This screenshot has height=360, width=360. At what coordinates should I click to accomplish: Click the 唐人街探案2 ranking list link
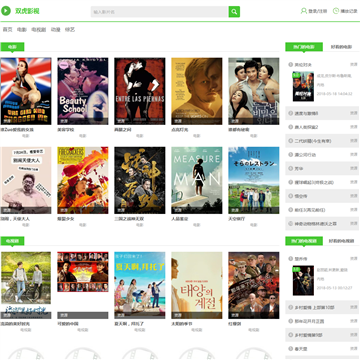tap(306, 127)
